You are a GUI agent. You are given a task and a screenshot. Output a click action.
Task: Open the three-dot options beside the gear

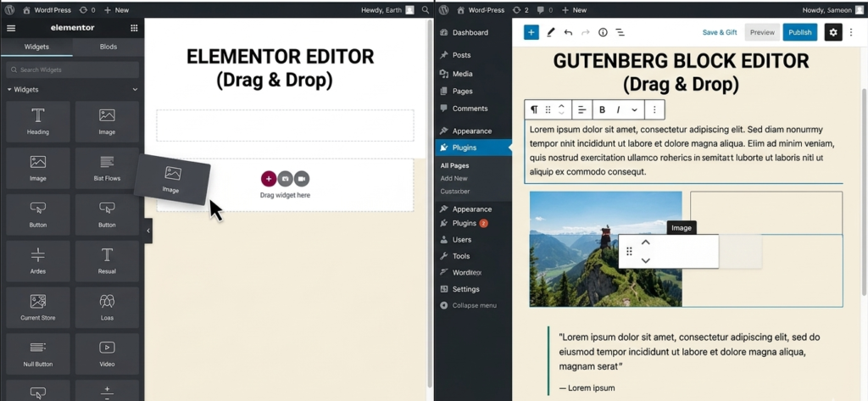[851, 32]
